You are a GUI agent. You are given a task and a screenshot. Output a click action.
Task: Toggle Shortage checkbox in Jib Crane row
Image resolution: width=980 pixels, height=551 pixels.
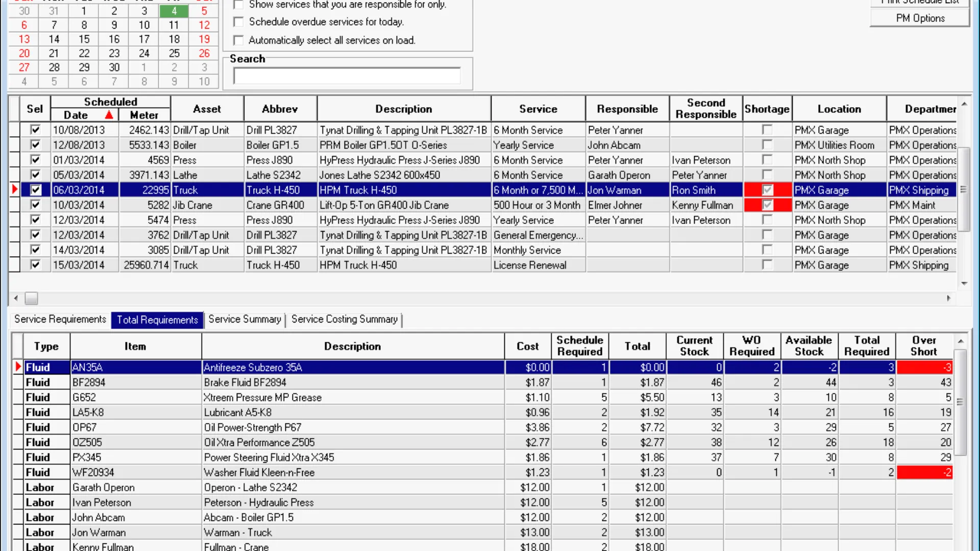767,205
